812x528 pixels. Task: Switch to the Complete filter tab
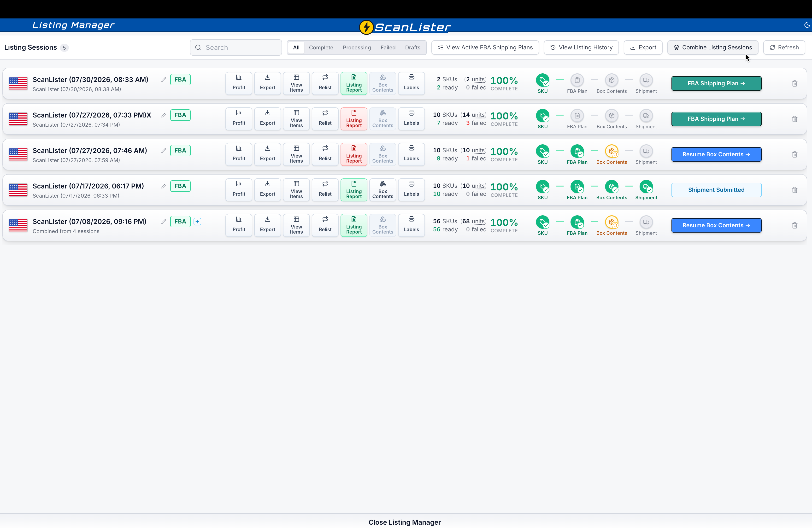click(321, 47)
